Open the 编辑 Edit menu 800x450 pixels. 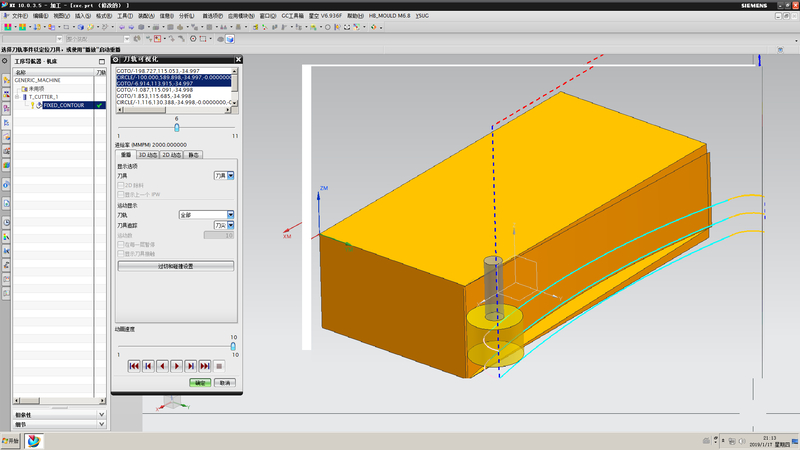pyautogui.click(x=40, y=16)
